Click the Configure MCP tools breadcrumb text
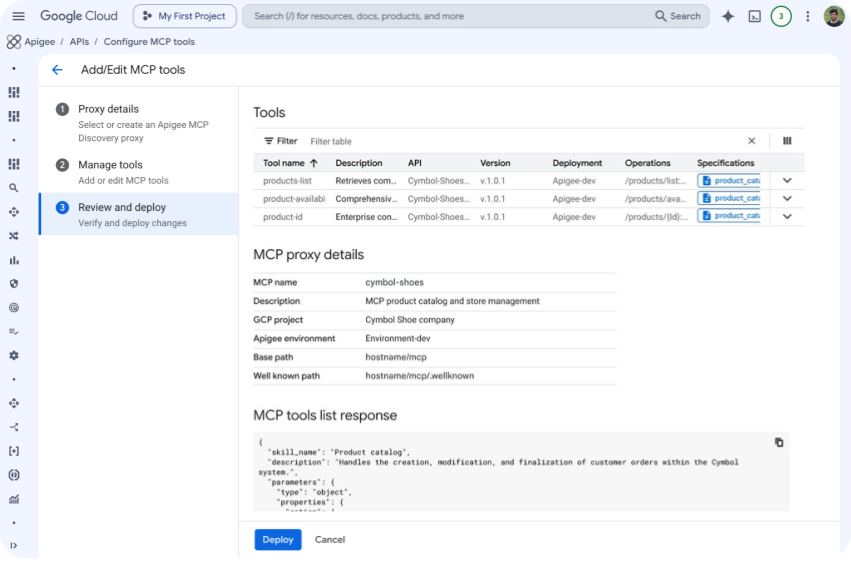 (149, 42)
